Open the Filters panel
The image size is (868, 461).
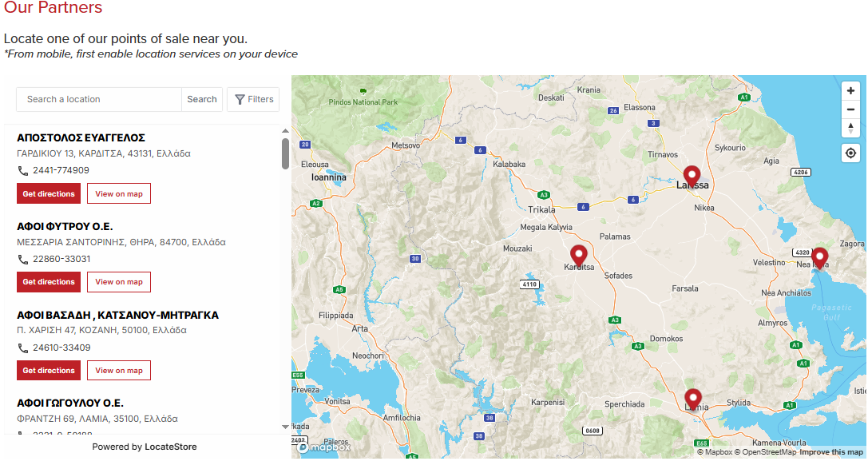253,99
